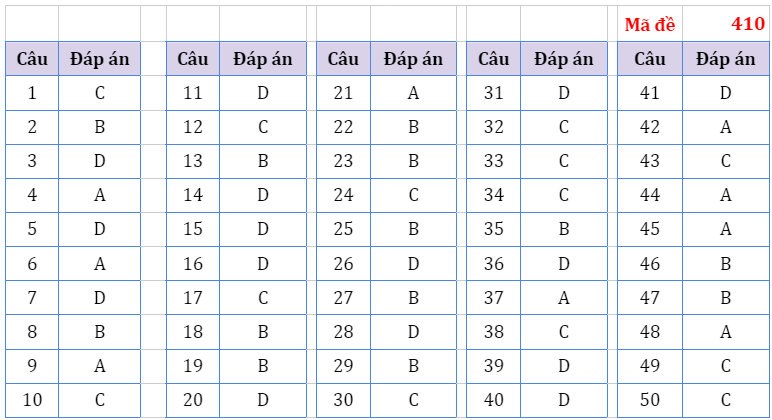Select the answer for question 41
The height and width of the screenshot is (420, 772).
(x=726, y=93)
